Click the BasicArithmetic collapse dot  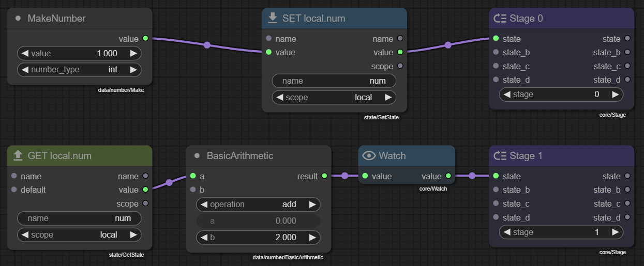click(x=197, y=155)
